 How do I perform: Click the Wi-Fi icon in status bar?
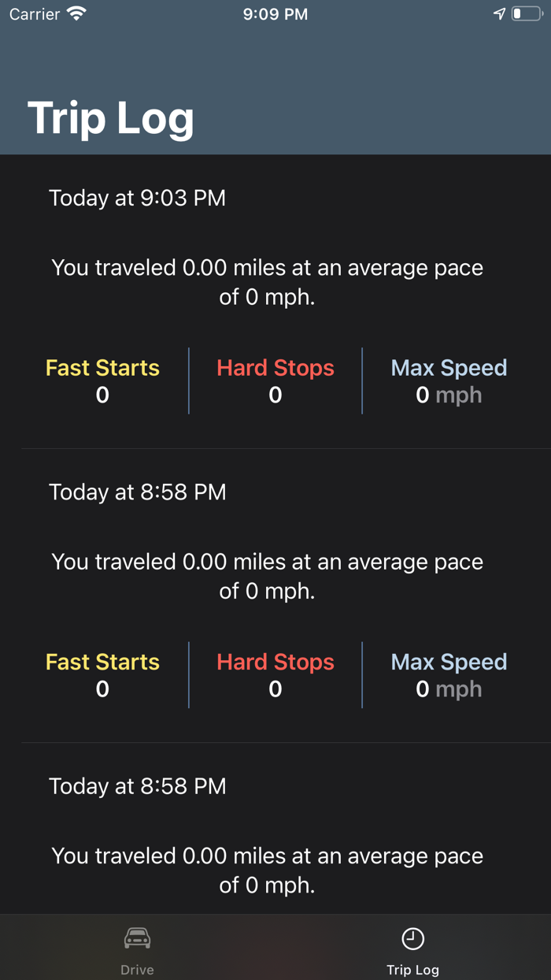click(x=76, y=13)
